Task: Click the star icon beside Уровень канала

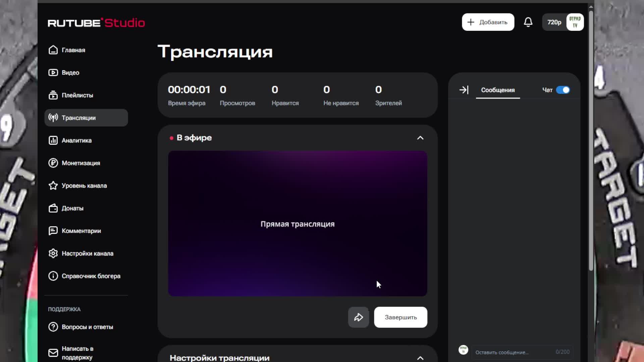Action: tap(53, 186)
